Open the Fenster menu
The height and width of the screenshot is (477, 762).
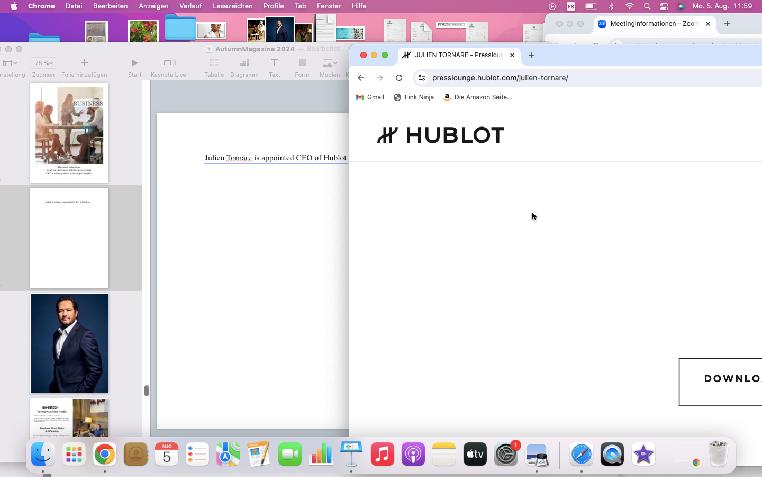(x=329, y=6)
